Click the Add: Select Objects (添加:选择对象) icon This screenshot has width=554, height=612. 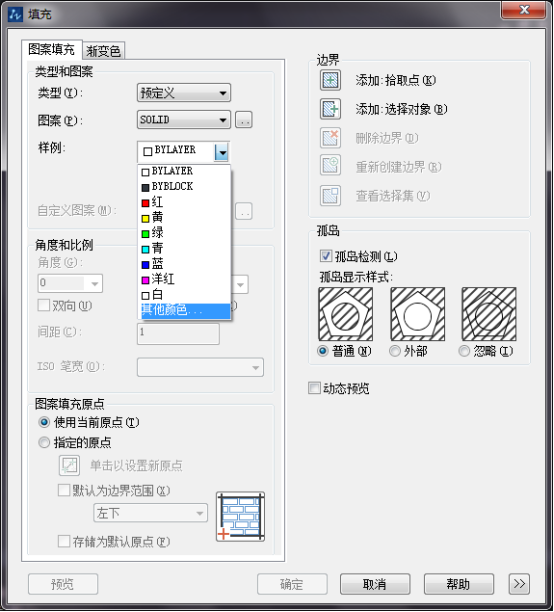(330, 109)
